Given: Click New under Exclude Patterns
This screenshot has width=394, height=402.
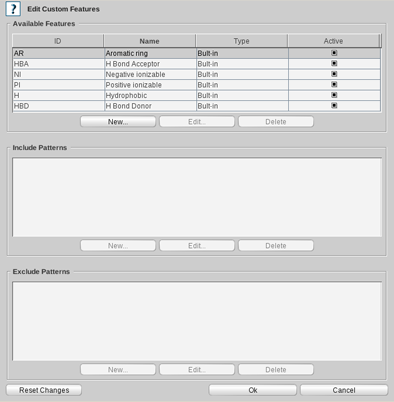Looking at the screenshot, I should point(118,370).
